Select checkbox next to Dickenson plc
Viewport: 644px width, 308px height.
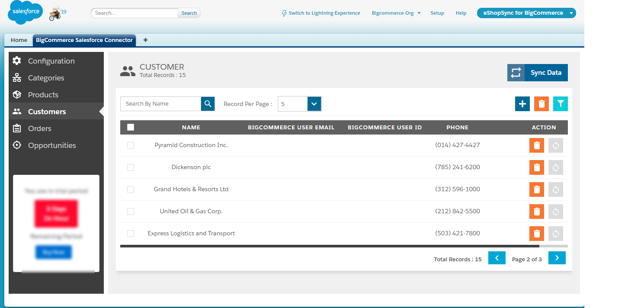tap(131, 167)
